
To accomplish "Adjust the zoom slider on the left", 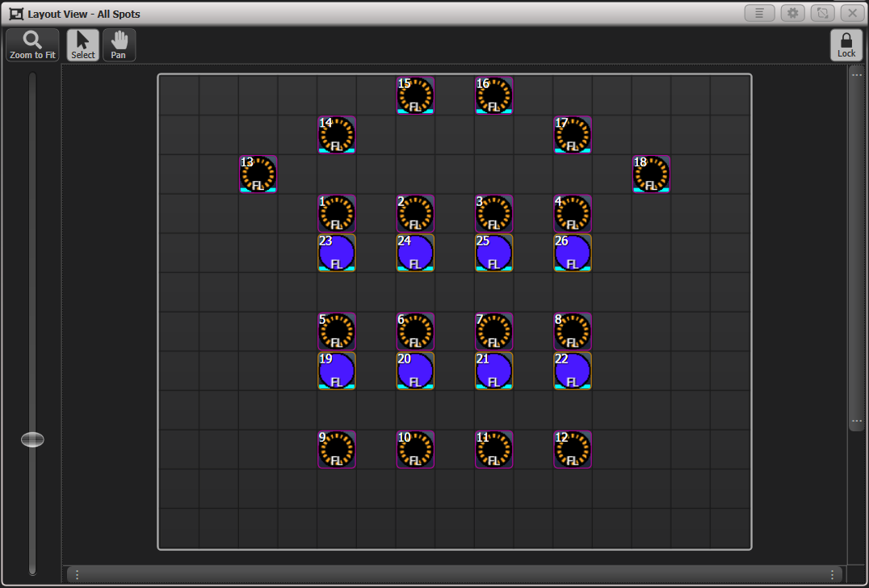I will [32, 439].
